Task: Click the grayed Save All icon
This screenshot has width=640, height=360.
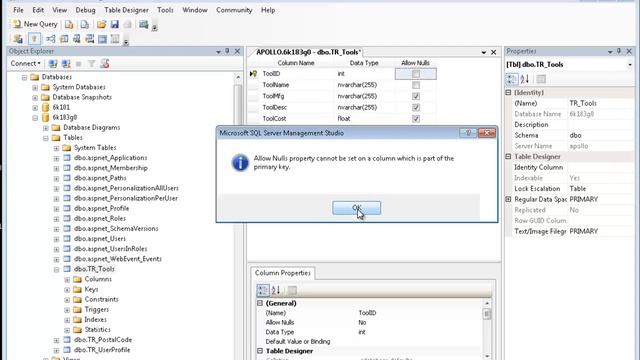Action: (x=128, y=24)
